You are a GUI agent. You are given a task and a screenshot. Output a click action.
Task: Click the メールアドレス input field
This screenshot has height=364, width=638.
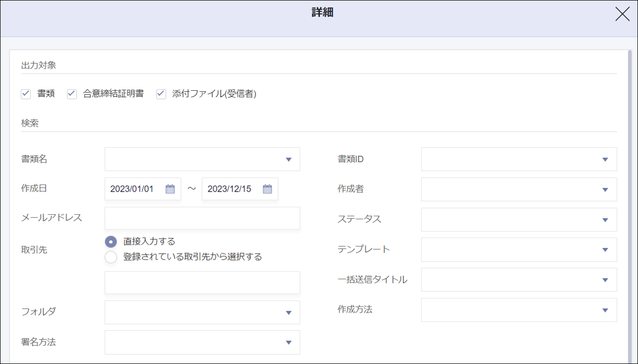tap(202, 218)
